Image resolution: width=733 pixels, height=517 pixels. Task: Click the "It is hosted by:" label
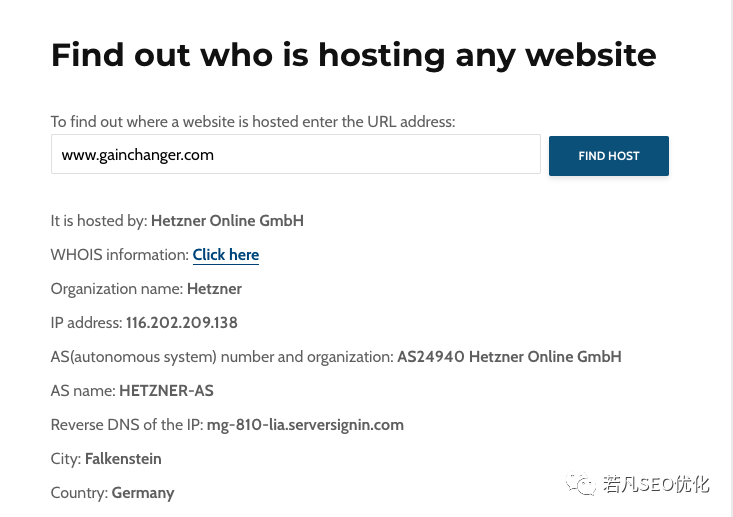pos(99,221)
